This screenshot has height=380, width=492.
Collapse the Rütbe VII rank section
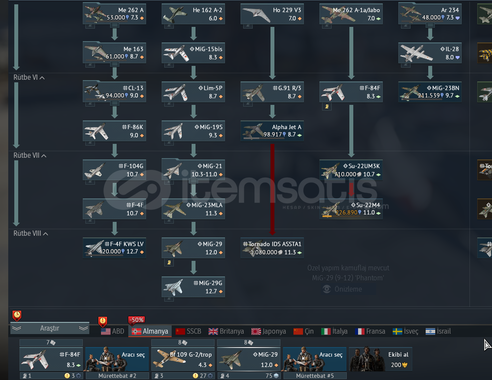point(44,156)
